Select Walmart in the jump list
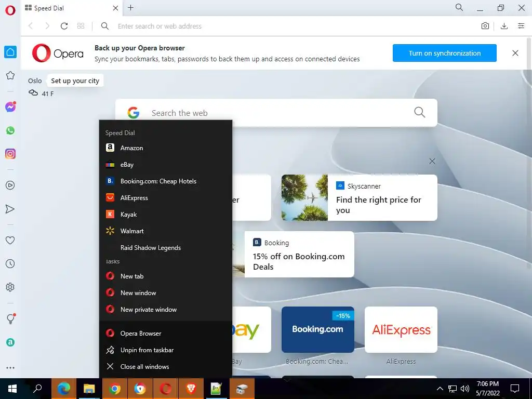This screenshot has width=532, height=399. coord(166,231)
